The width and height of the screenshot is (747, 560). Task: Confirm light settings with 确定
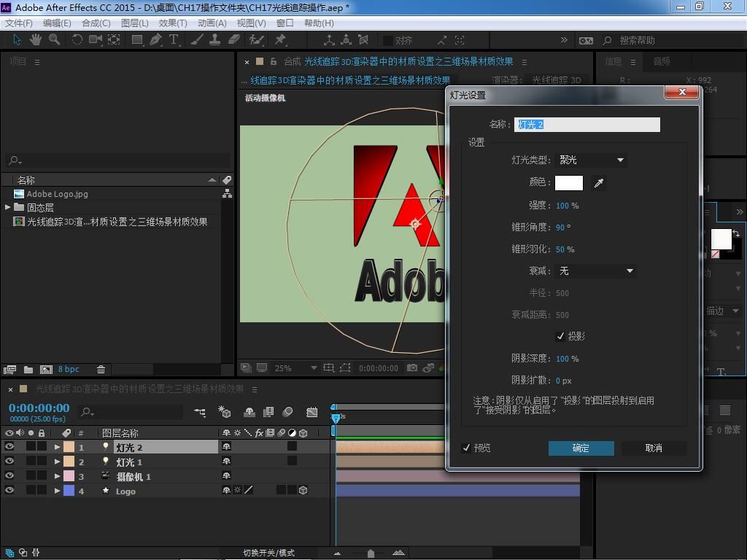click(581, 448)
